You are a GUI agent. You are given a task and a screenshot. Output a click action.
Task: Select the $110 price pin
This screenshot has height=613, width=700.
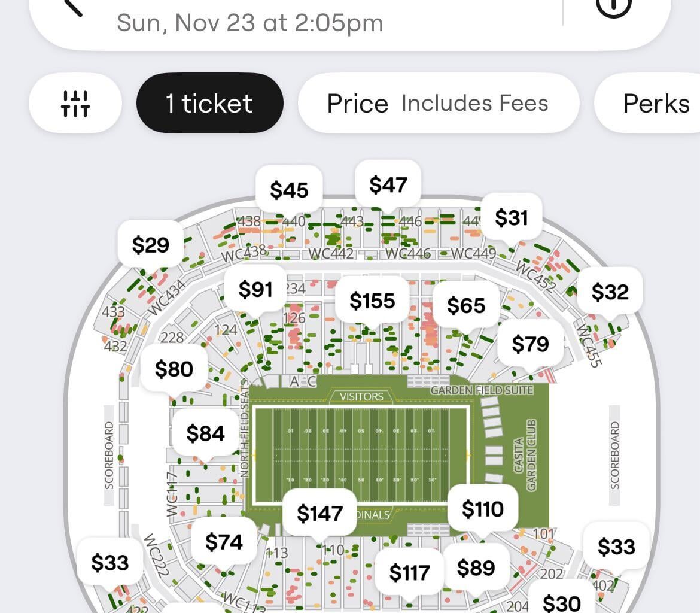(482, 509)
